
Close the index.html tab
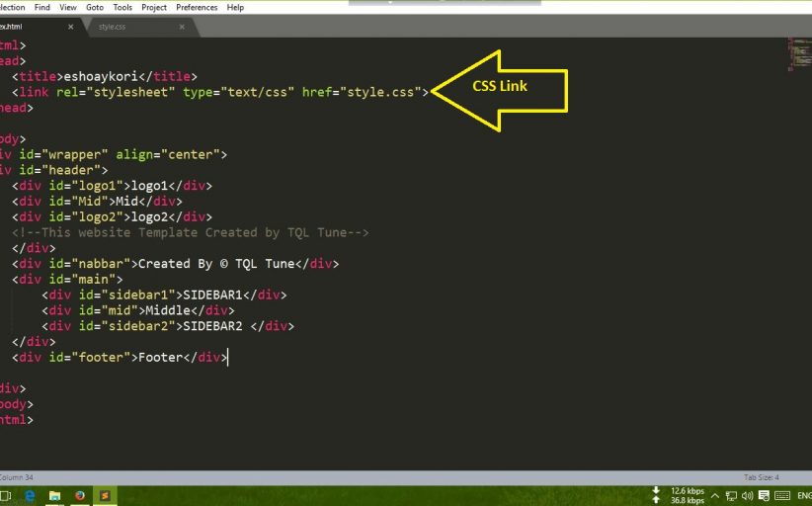point(70,27)
